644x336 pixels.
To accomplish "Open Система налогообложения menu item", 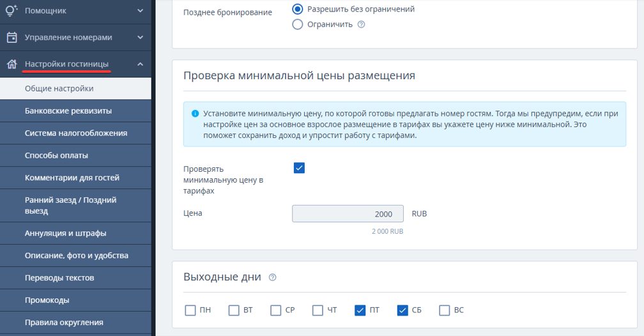I will [x=75, y=133].
